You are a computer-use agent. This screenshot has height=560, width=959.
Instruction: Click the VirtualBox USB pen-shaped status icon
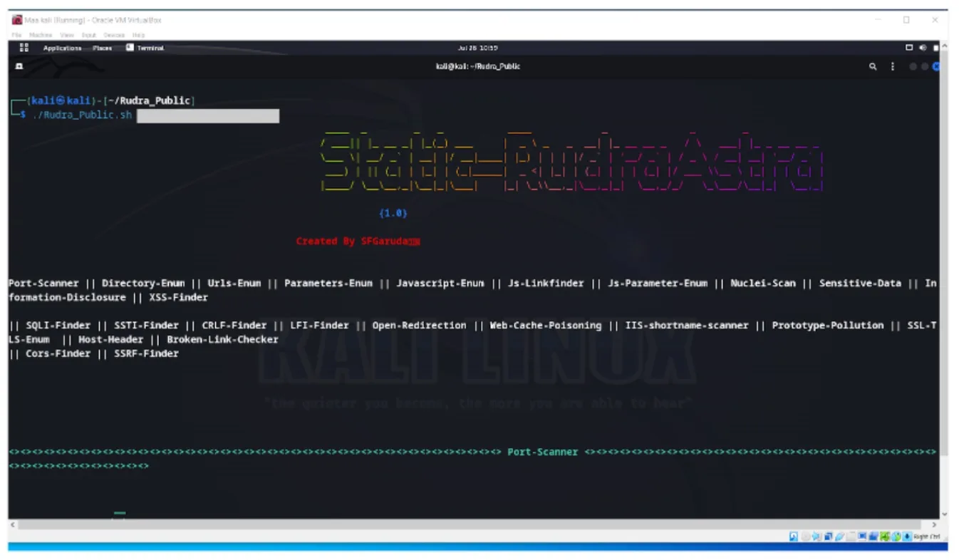(839, 536)
